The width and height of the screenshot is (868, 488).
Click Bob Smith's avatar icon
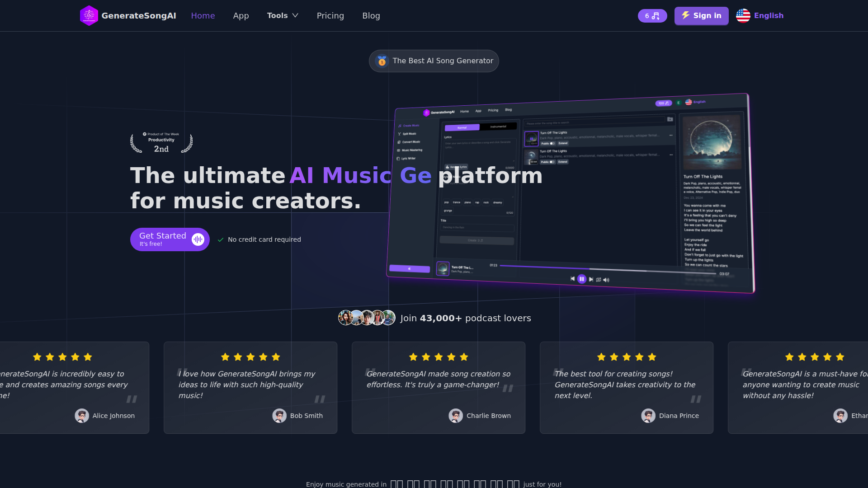tap(279, 416)
